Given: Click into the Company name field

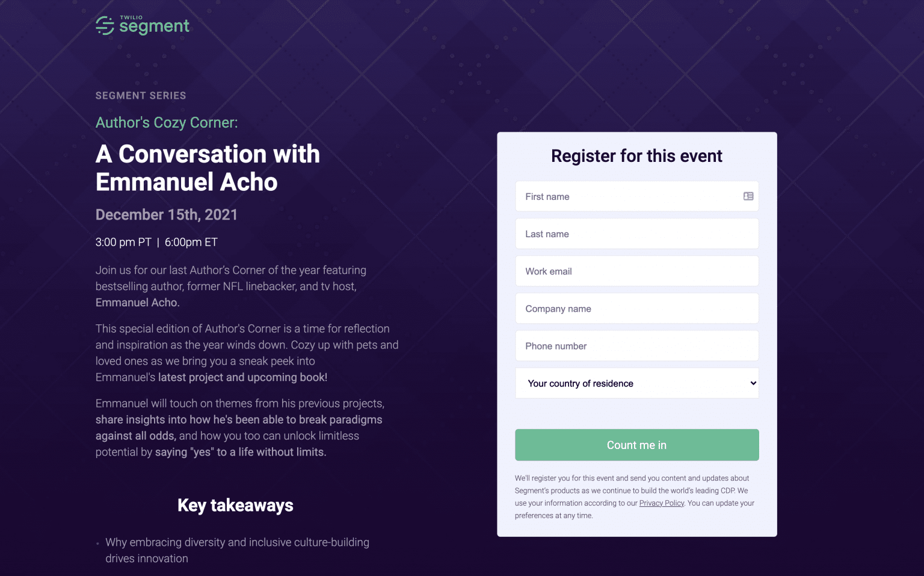Looking at the screenshot, I should [x=636, y=309].
